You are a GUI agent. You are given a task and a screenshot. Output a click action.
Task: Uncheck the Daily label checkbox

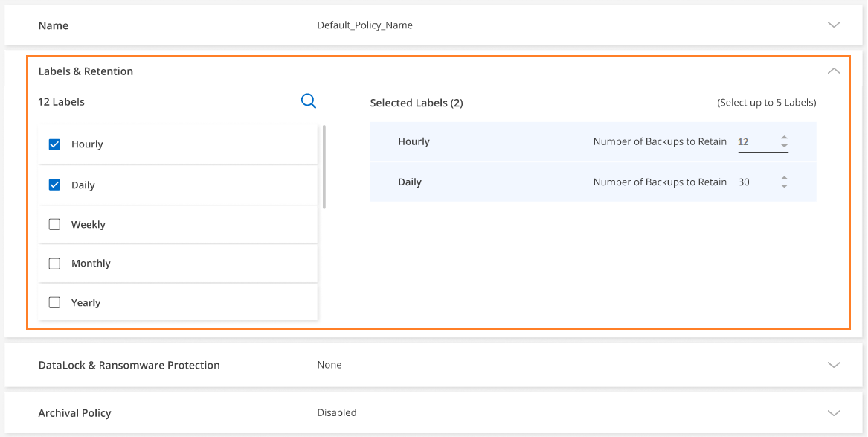tap(54, 185)
